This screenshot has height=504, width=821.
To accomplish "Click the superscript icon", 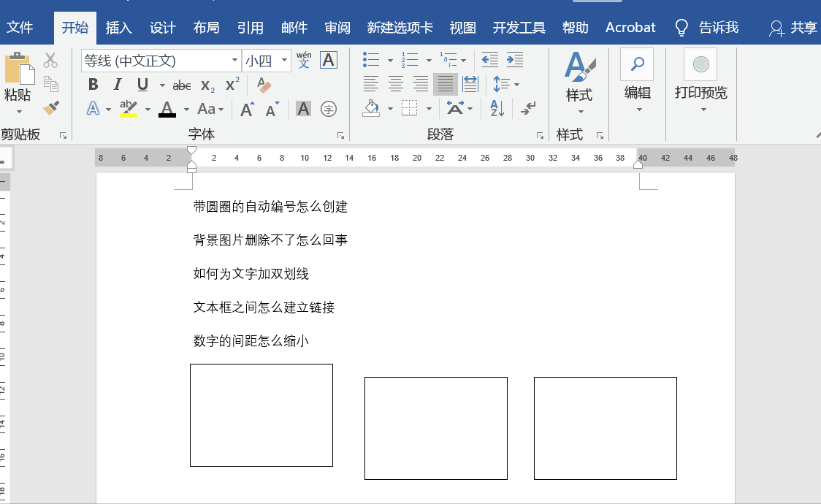I will point(230,84).
